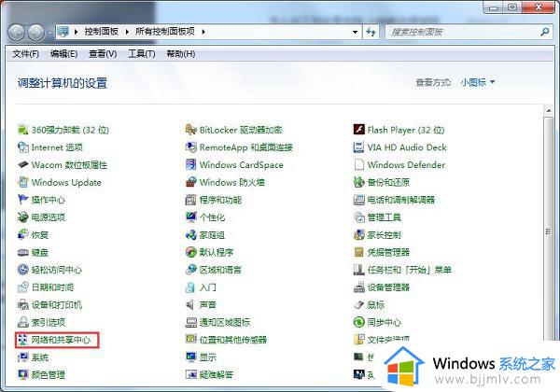
Task: Click the 日期和时间 icon
Action: (22, 287)
